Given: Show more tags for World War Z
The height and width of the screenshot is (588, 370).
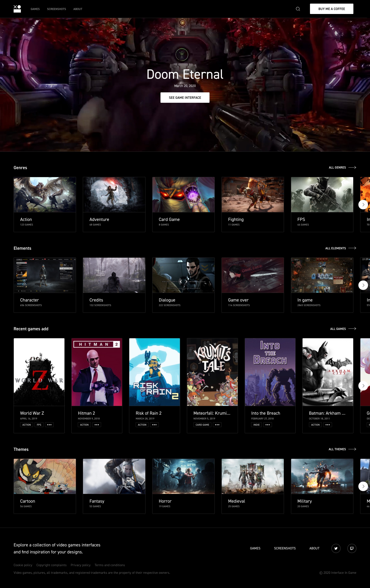Looking at the screenshot, I should click(x=49, y=425).
